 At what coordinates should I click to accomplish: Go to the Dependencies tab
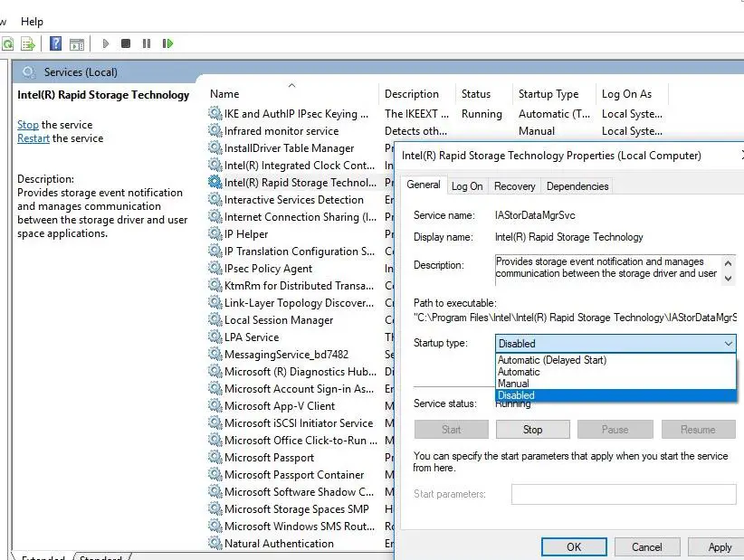(577, 186)
